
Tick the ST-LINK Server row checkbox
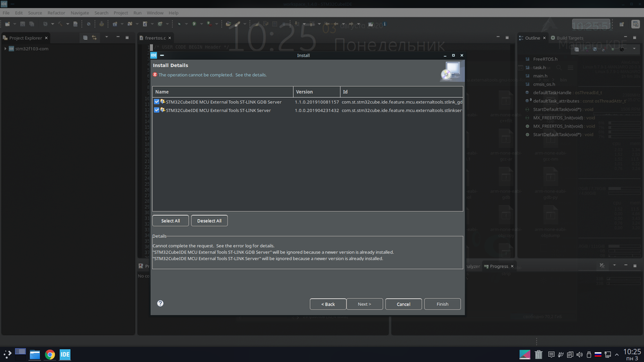point(157,110)
